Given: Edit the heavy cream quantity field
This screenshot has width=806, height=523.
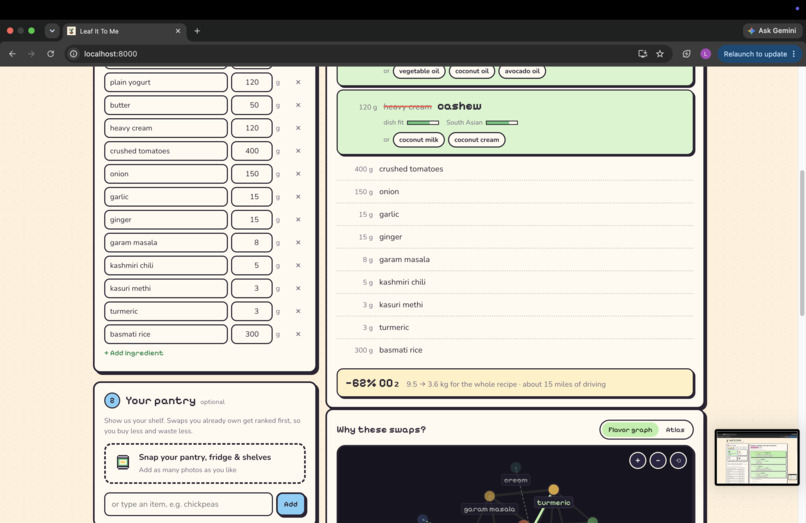Looking at the screenshot, I should [252, 128].
